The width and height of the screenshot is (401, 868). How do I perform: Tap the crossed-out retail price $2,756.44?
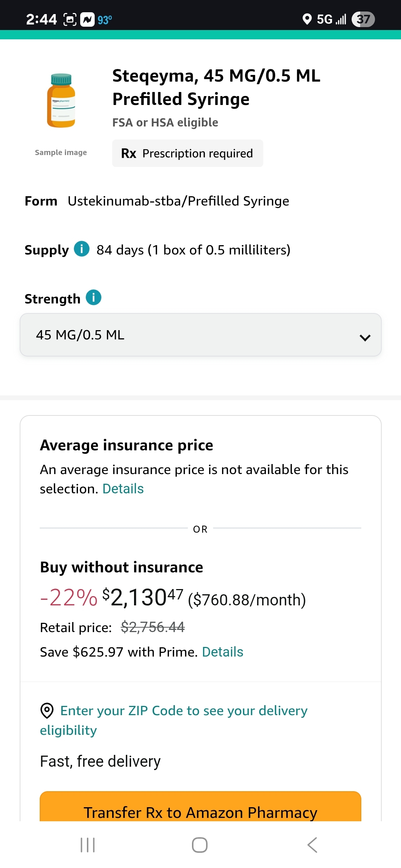(x=153, y=627)
